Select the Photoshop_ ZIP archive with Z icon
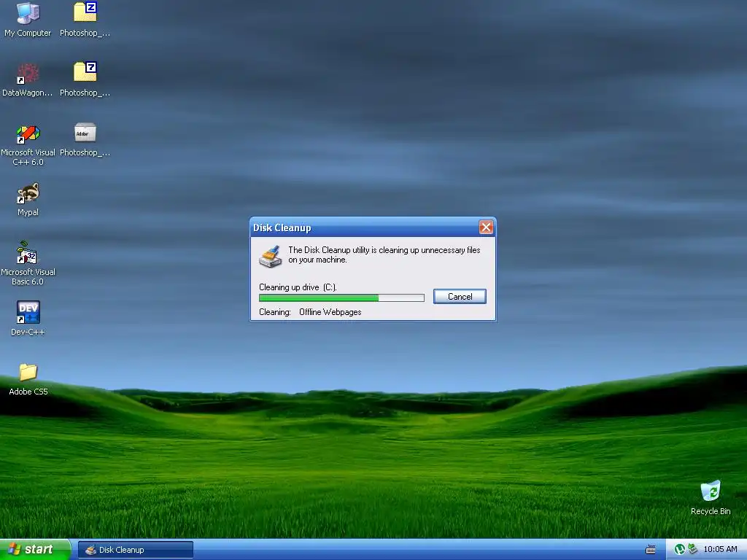Screen dimensions: 747x560 point(85,20)
